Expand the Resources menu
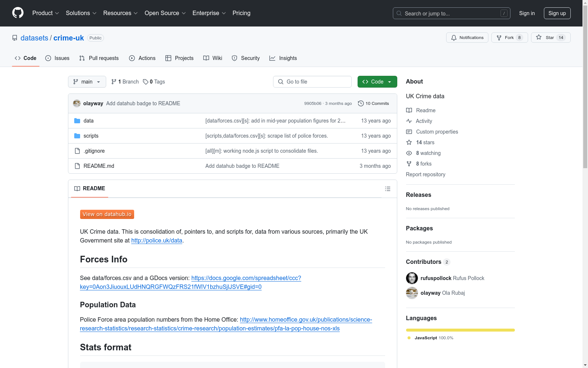 pos(121,13)
